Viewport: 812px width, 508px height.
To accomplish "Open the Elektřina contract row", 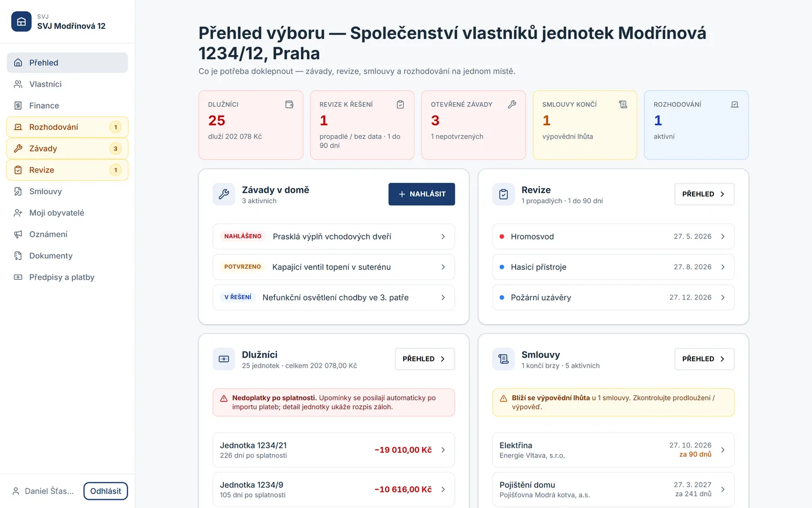I will tap(613, 450).
